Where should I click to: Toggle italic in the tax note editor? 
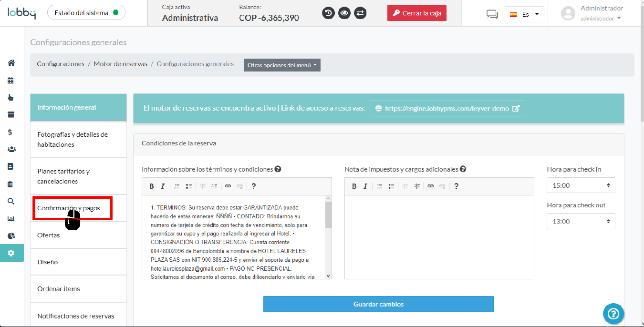point(365,186)
